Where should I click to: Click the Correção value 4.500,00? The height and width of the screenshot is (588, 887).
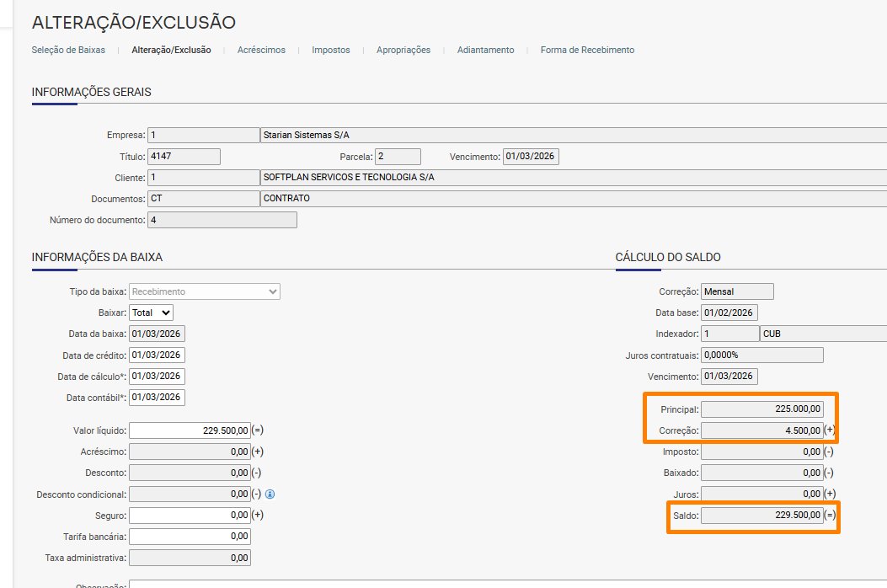tap(762, 430)
